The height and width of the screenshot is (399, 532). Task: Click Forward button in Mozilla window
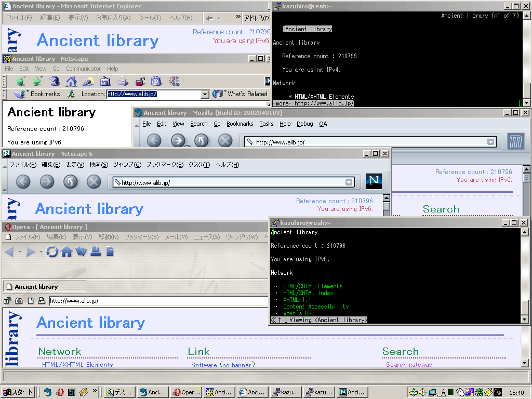coord(178,140)
